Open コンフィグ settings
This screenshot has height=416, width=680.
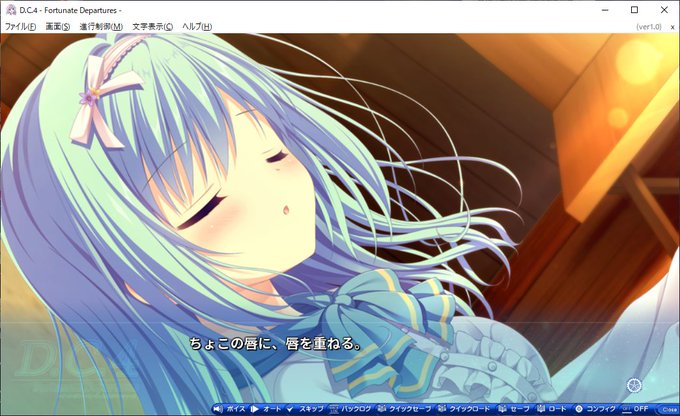coord(595,409)
